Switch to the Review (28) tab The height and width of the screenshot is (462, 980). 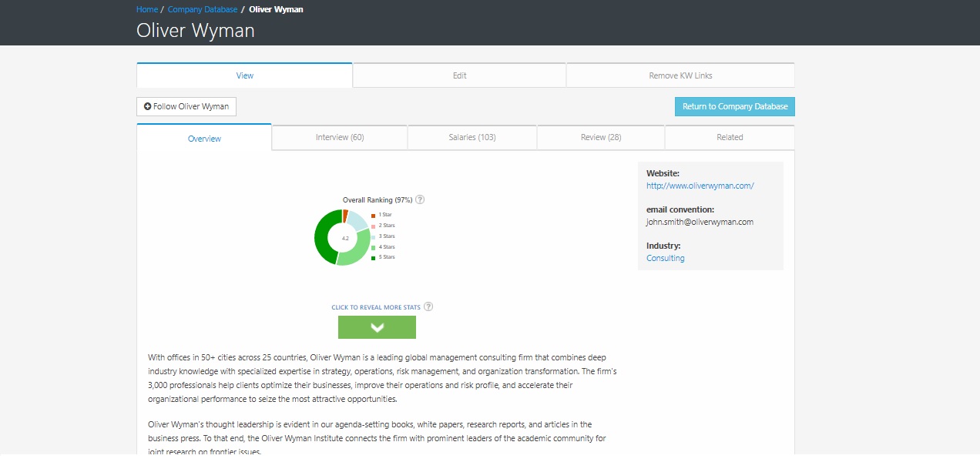(x=600, y=137)
